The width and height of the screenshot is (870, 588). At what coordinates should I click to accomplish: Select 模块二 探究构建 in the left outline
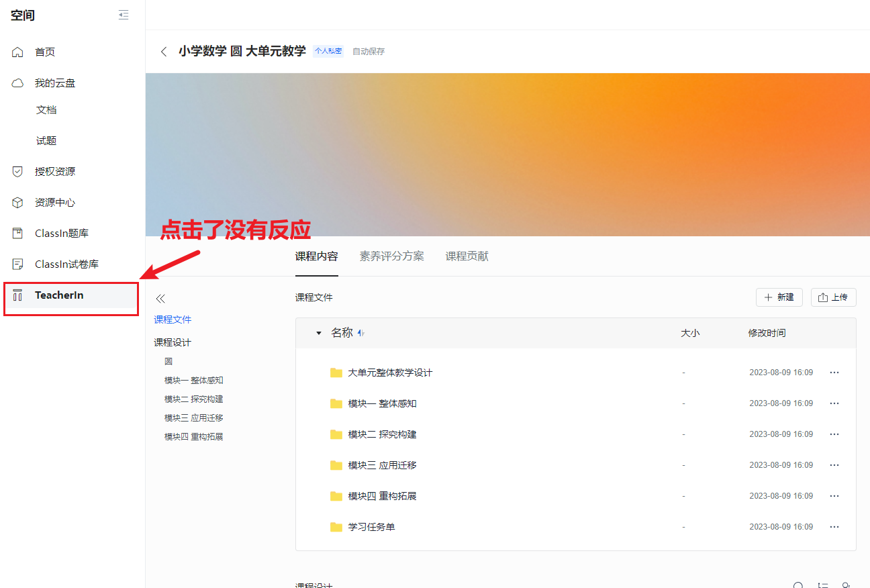pyautogui.click(x=194, y=399)
